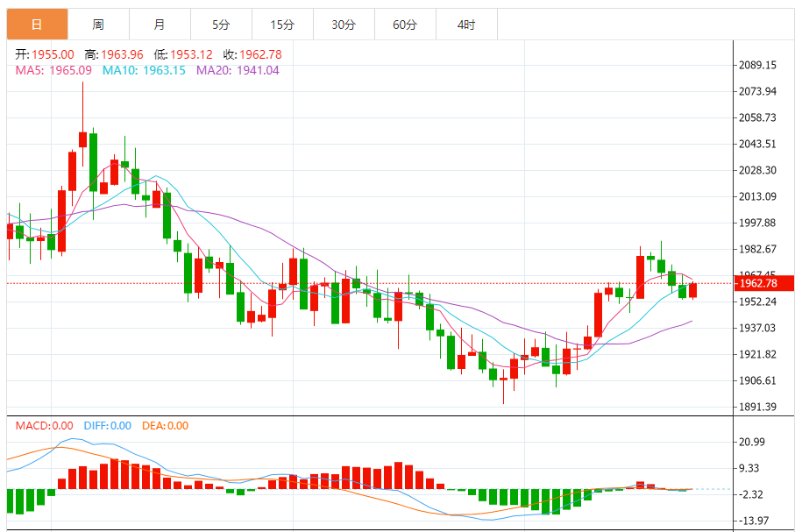Click the MA20 value 1941.04
Image resolution: width=802 pixels, height=532 pixels.
click(258, 70)
